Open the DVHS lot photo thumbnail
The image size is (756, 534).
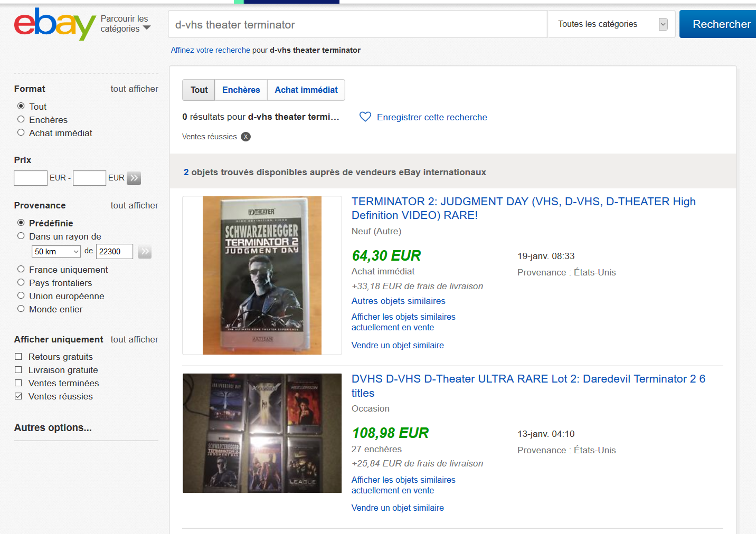pos(262,433)
